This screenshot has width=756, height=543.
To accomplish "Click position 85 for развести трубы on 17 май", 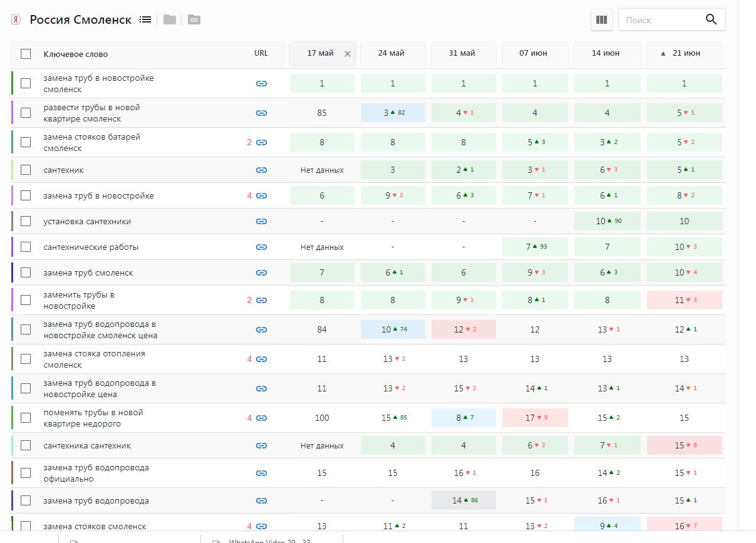I will click(x=322, y=113).
